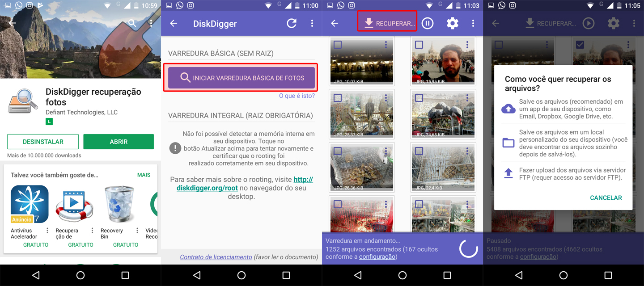
Task: Choose upload files via FTP server option
Action: point(563,173)
